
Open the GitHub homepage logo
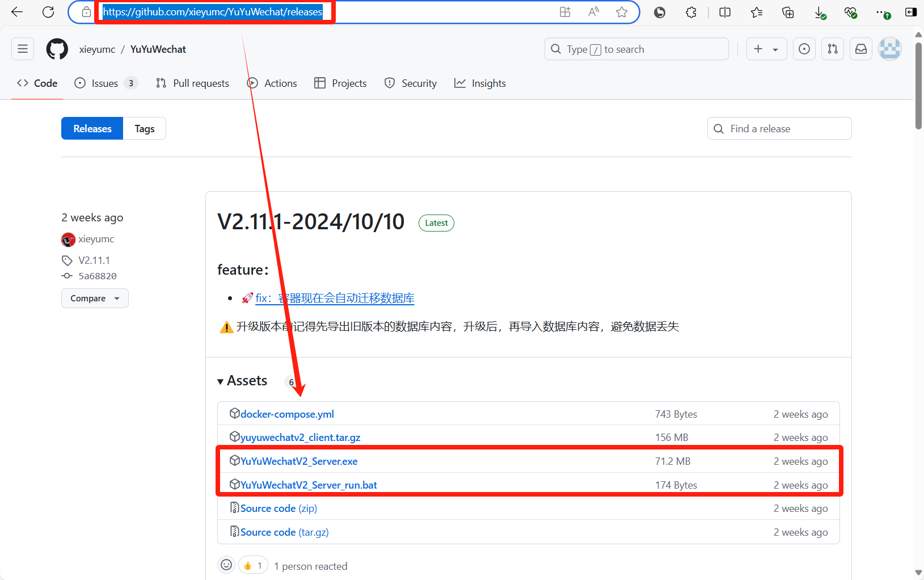coord(57,49)
